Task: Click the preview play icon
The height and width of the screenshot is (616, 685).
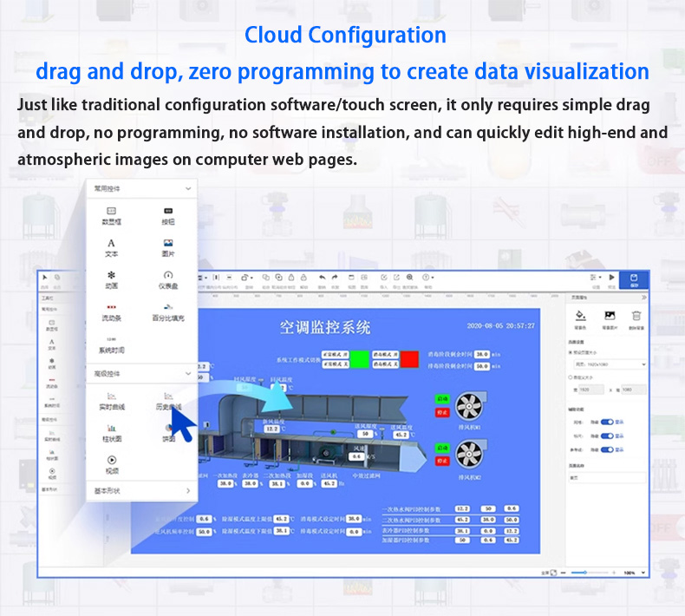Action: pos(611,277)
